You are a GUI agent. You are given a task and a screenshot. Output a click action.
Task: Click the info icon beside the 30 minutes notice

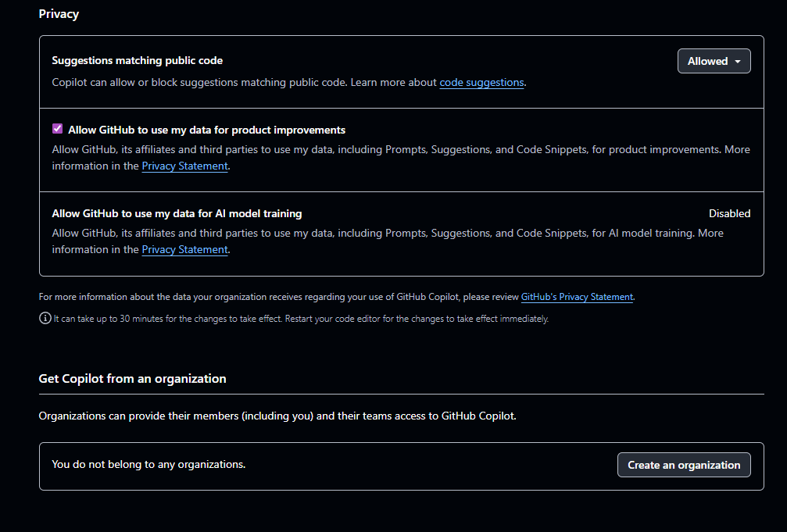click(45, 318)
